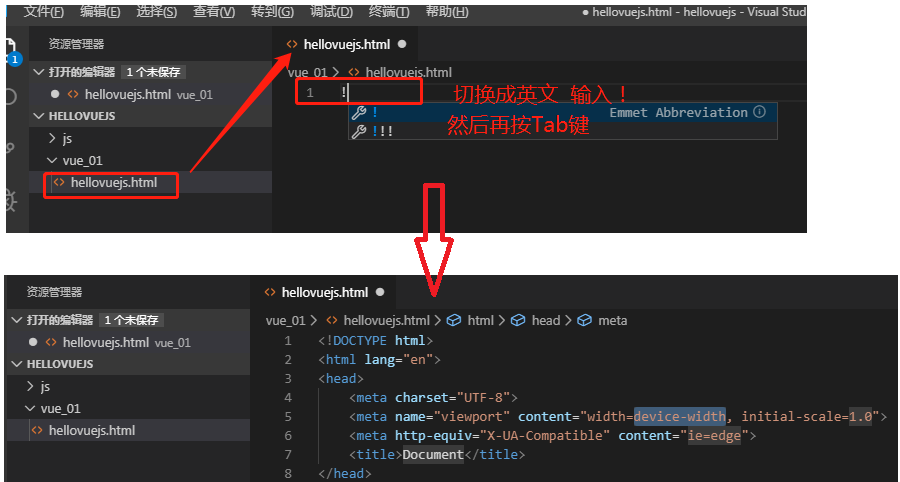Open the 终端(T) menu
900x482 pixels.
click(x=389, y=11)
